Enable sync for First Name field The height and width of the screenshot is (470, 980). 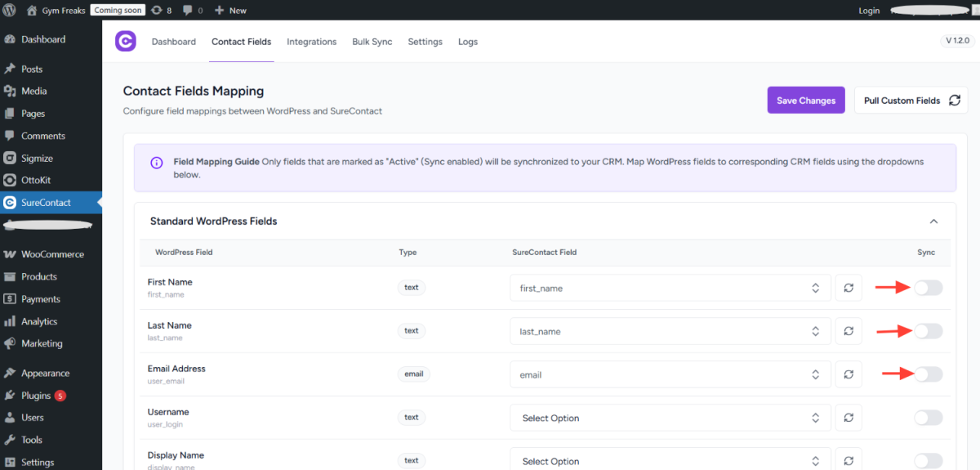pyautogui.click(x=928, y=288)
